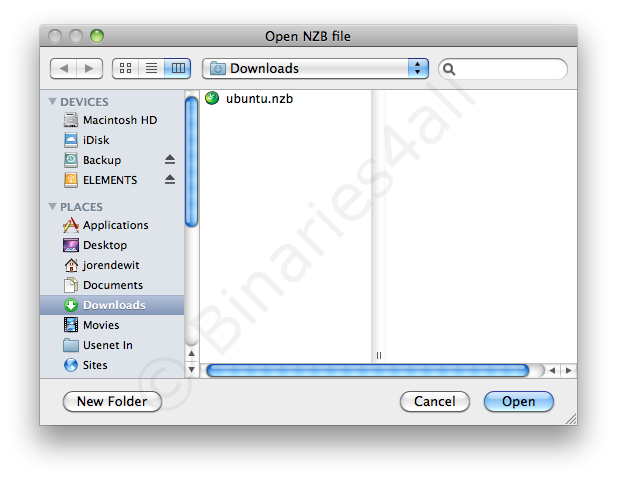This screenshot has height=480, width=617.
Task: Go back with the left arrow button
Action: [x=64, y=68]
